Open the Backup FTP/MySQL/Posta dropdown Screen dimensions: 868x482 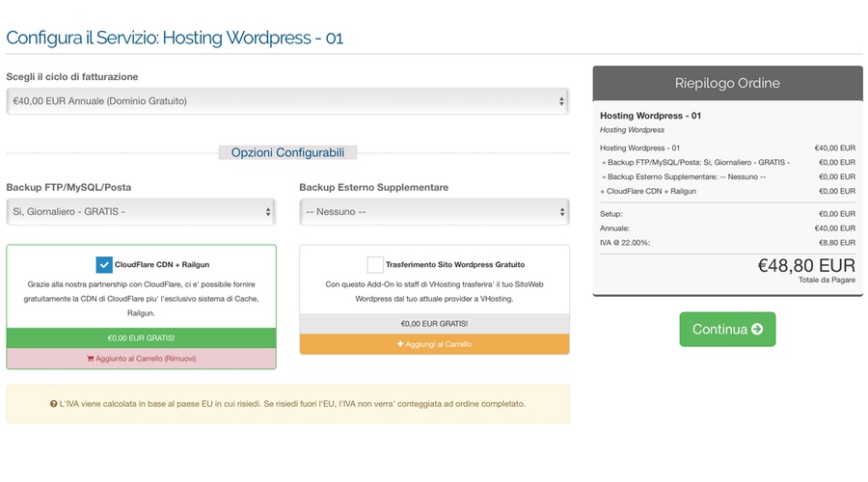pyautogui.click(x=141, y=212)
